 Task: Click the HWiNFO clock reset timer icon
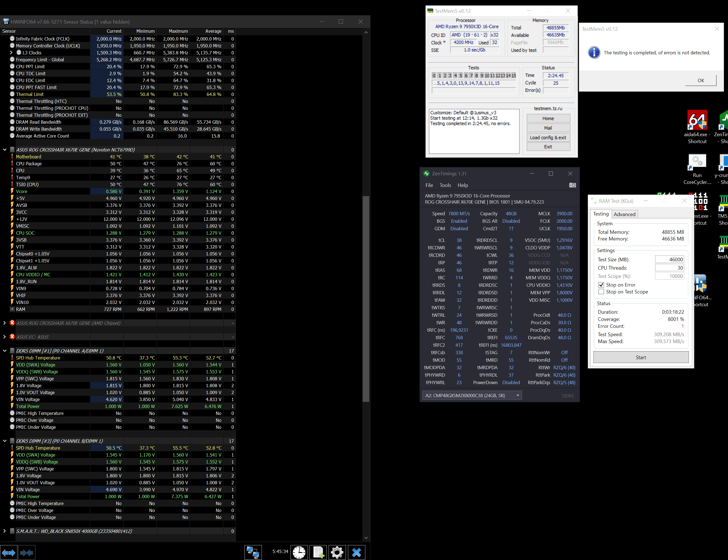pyautogui.click(x=299, y=552)
